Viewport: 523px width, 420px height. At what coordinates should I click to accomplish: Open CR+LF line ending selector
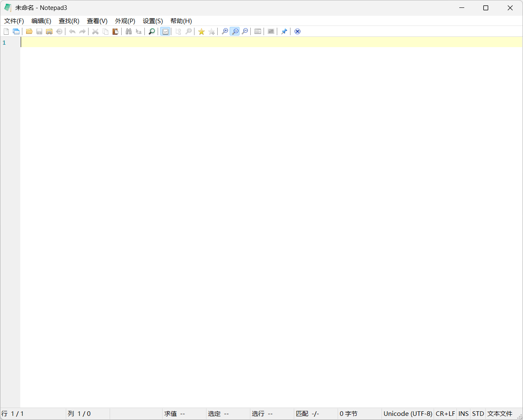point(445,413)
